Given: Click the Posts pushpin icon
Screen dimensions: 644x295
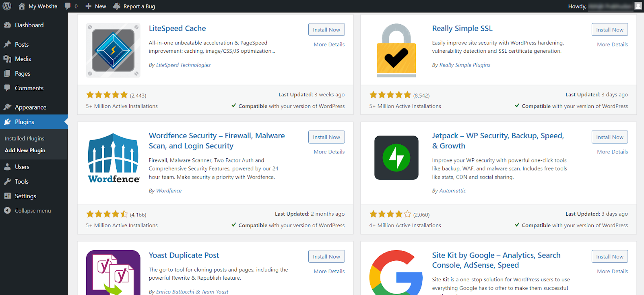Looking at the screenshot, I should pos(7,44).
